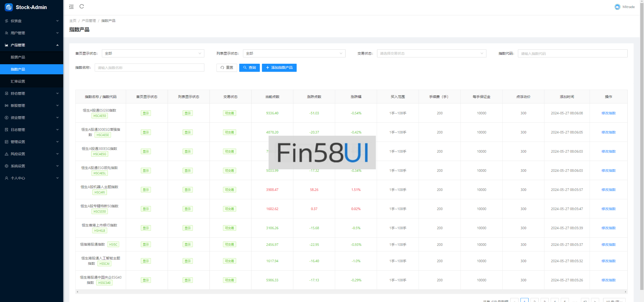This screenshot has height=302, width=644.
Task: Click the horizontal table scrollbar
Action: tap(351, 292)
